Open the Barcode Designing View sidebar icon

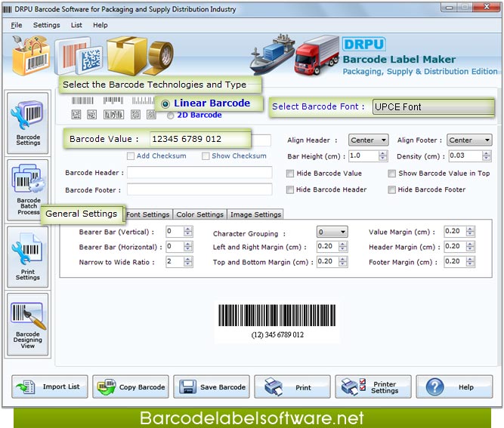click(x=28, y=324)
